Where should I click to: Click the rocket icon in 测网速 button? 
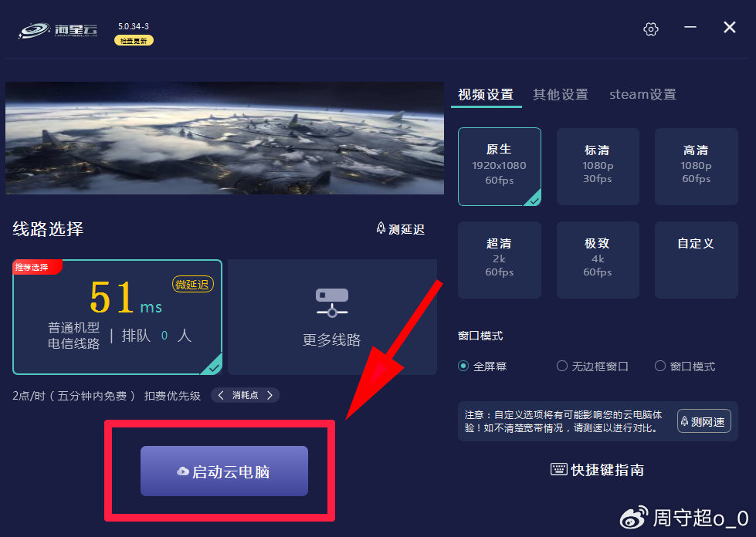684,421
